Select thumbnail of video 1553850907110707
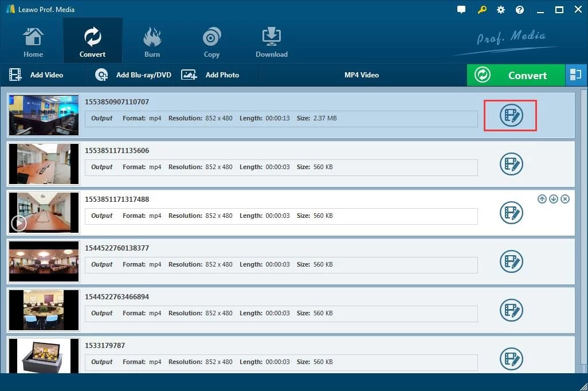Image resolution: width=588 pixels, height=391 pixels. tap(44, 115)
